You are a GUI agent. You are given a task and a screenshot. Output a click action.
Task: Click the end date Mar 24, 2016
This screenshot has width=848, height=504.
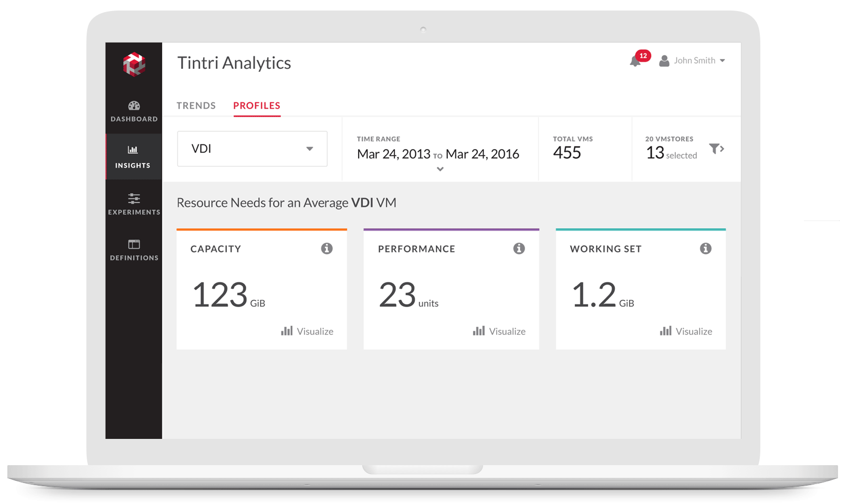click(483, 154)
